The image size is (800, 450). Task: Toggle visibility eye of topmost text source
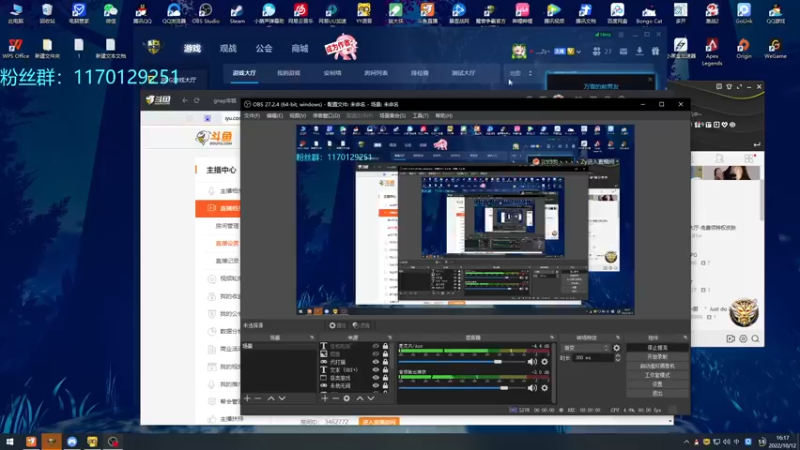[376, 346]
